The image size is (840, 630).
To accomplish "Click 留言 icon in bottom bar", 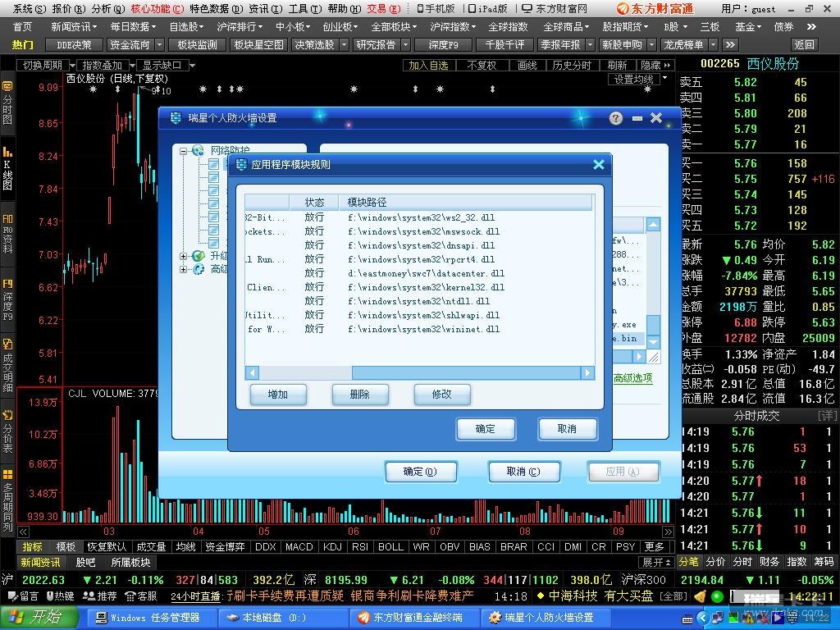I will 13,596.
